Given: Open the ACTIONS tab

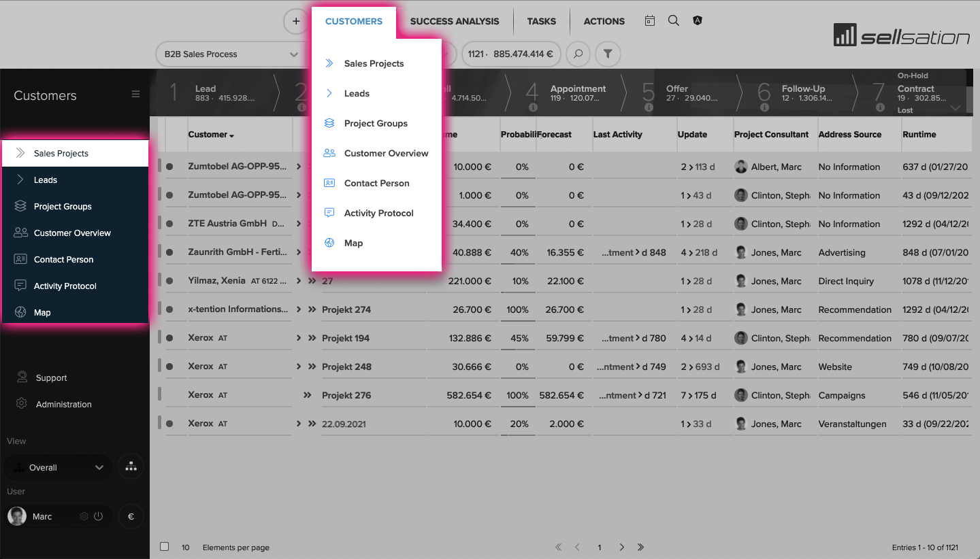Looking at the screenshot, I should coord(604,21).
